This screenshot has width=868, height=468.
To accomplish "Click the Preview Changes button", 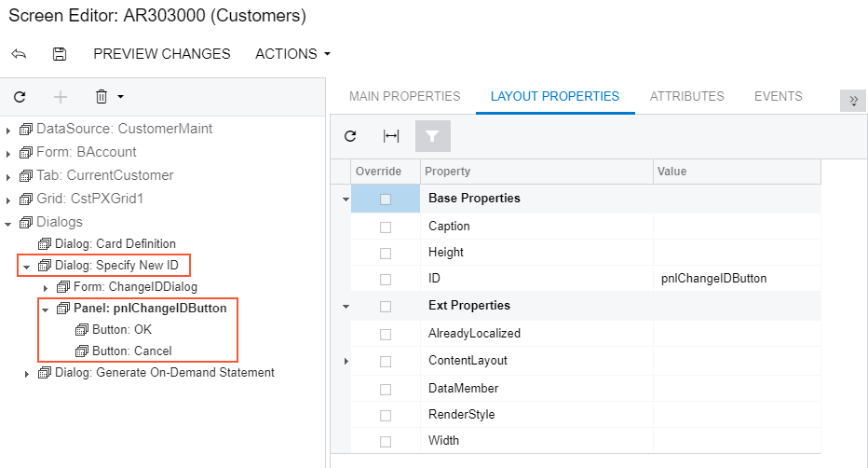I will pos(162,54).
